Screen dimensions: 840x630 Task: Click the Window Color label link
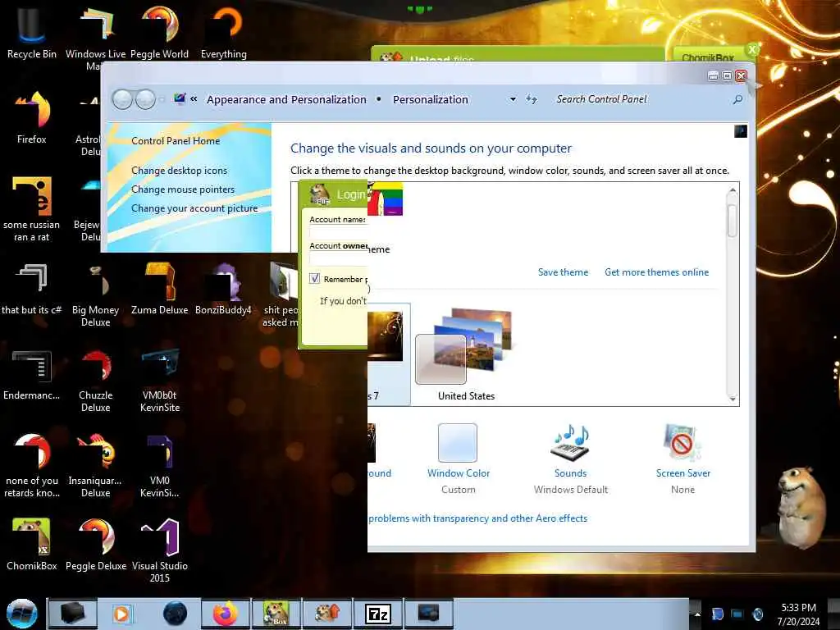pyautogui.click(x=459, y=473)
